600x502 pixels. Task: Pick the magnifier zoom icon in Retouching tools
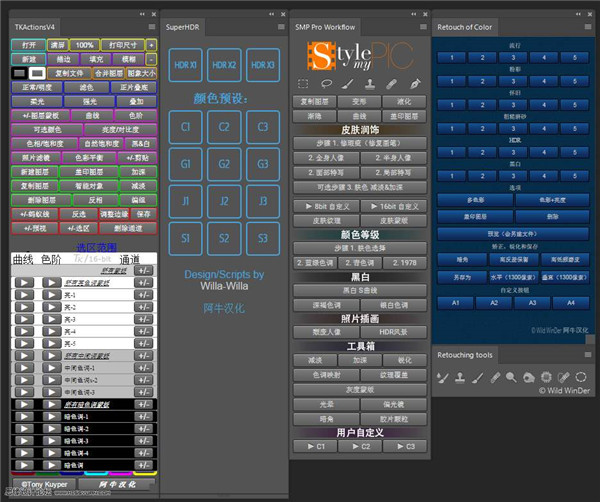tap(511, 378)
